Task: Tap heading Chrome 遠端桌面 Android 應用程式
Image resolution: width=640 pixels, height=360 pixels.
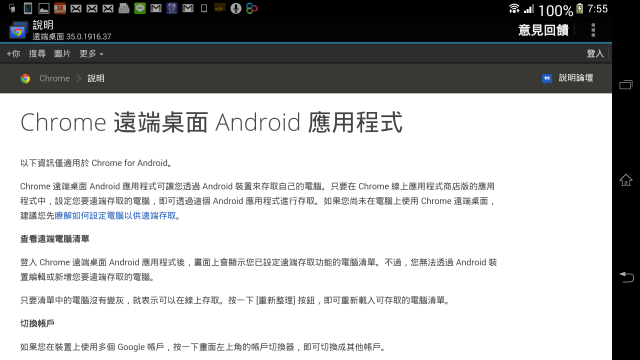Action: (211, 122)
